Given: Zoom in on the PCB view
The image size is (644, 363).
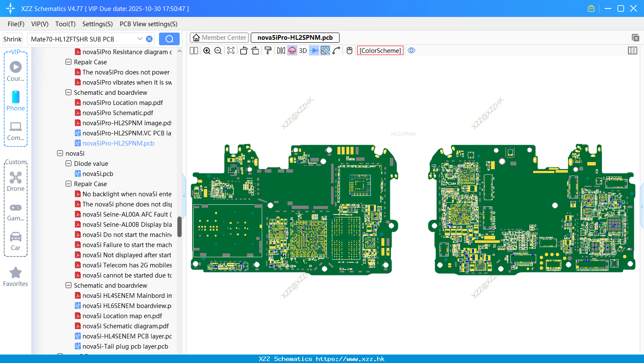Looking at the screenshot, I should (207, 51).
